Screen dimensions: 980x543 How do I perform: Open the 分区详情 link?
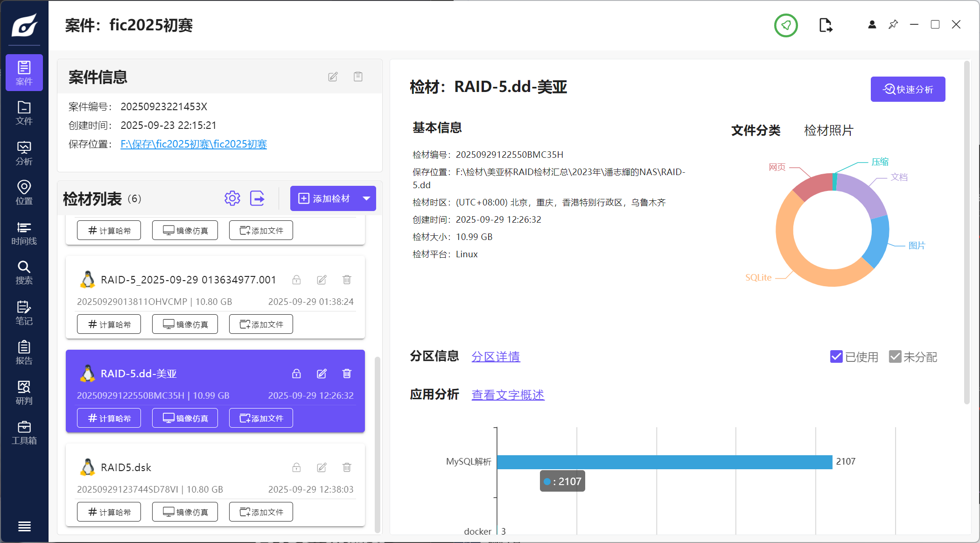(496, 357)
